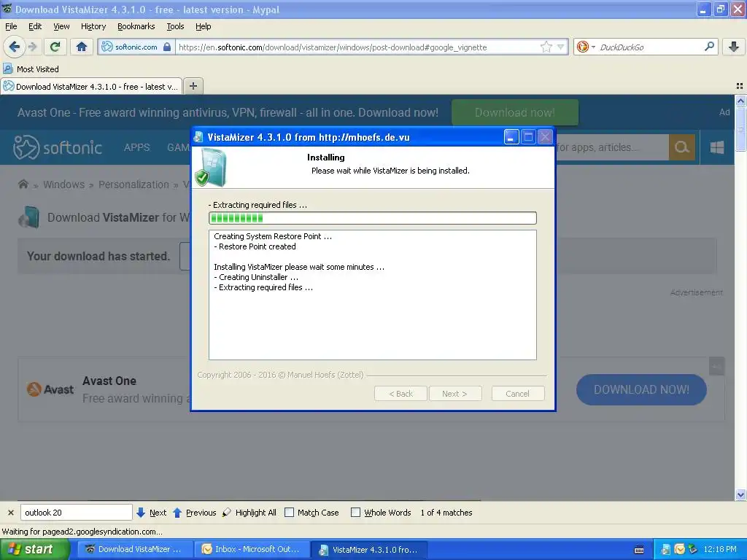Close the find bar with the X
747x560 pixels.
point(10,513)
